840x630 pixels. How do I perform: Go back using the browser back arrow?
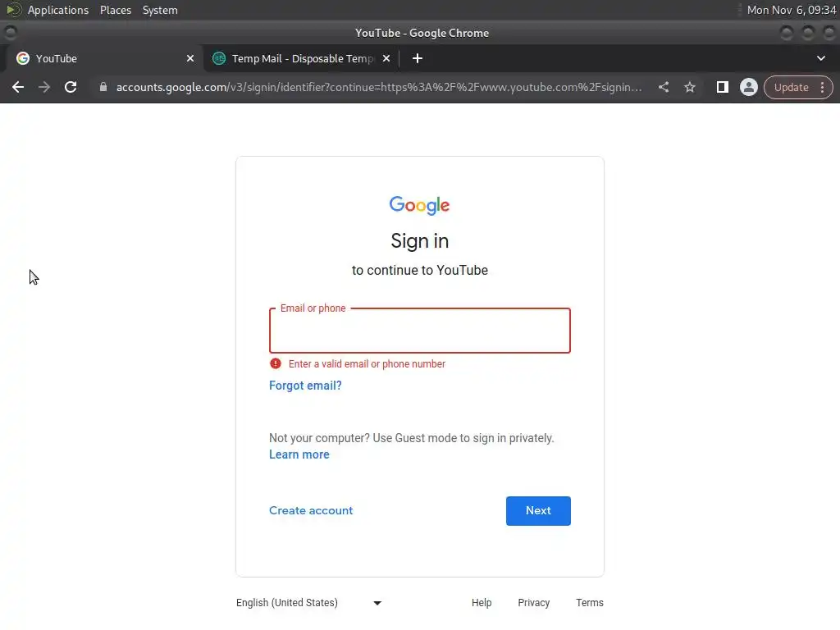tap(18, 87)
